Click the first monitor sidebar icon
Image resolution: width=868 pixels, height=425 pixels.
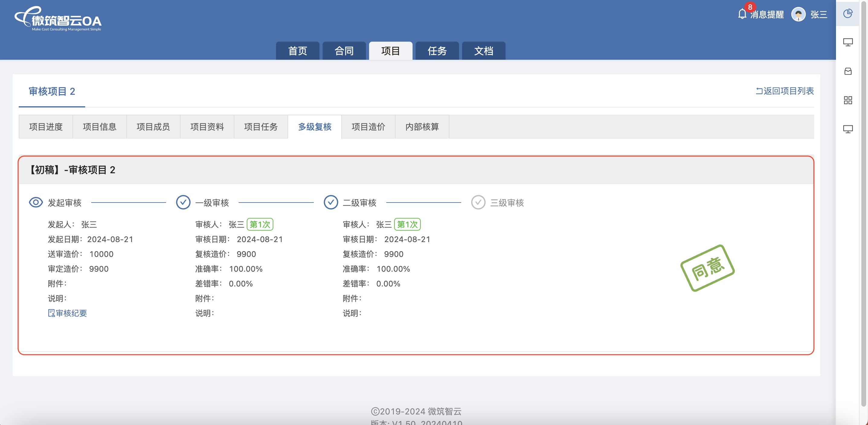click(847, 43)
